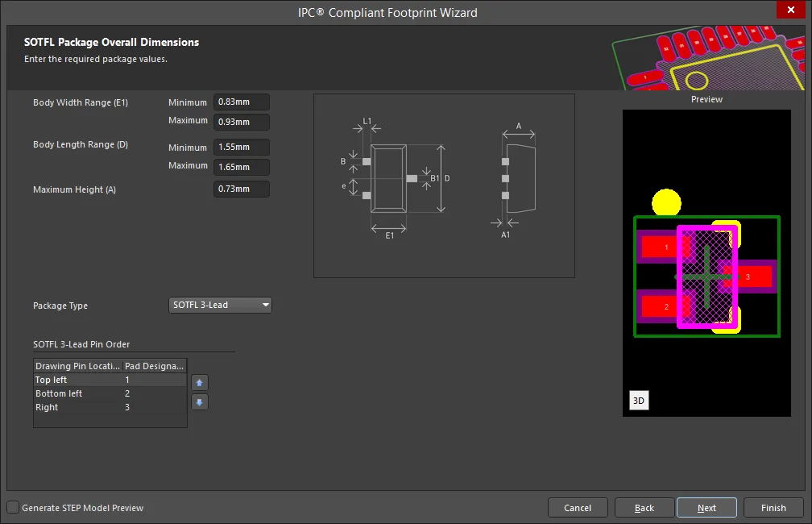Click the Drawing Pin Location column header
812x524 pixels.
click(x=77, y=366)
